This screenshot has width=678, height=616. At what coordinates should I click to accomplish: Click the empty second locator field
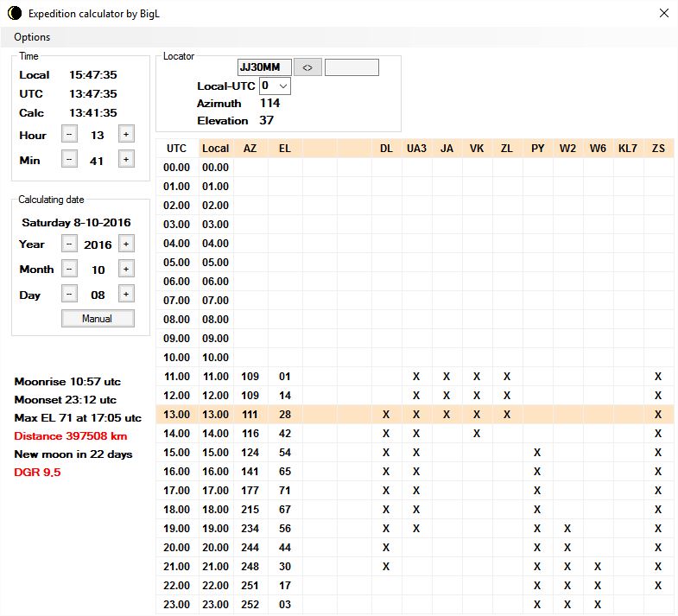point(352,67)
